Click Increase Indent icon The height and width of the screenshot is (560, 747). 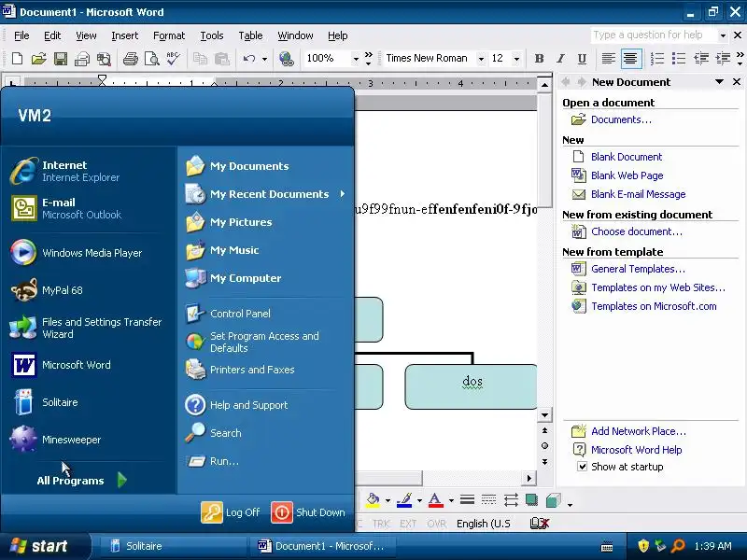(723, 59)
